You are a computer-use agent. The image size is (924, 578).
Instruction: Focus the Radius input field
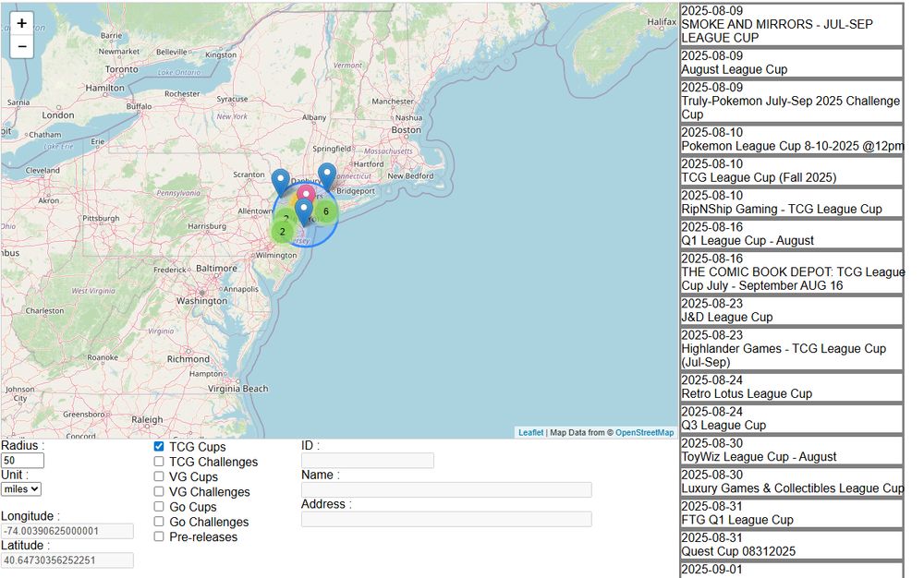22,461
